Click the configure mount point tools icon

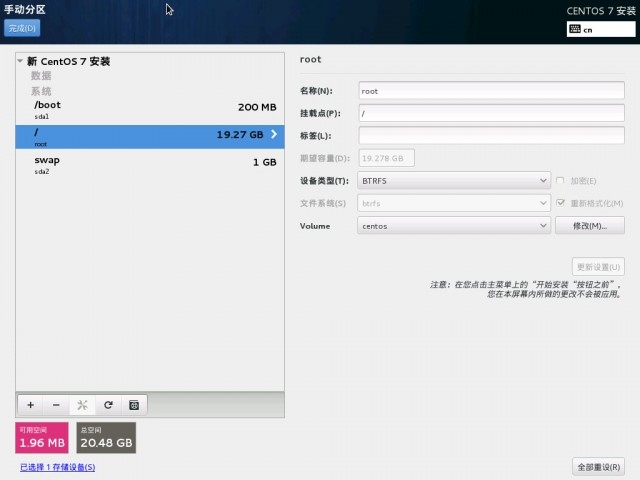(x=82, y=405)
